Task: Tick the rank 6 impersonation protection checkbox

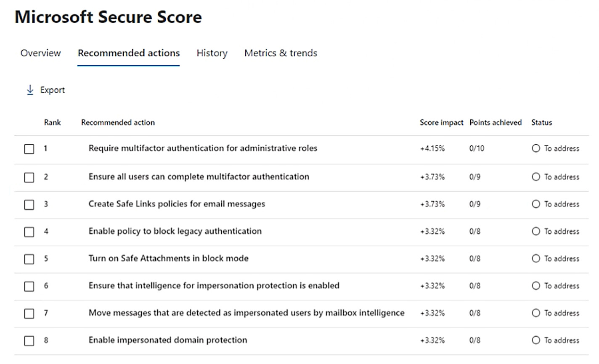Action: 29,286
